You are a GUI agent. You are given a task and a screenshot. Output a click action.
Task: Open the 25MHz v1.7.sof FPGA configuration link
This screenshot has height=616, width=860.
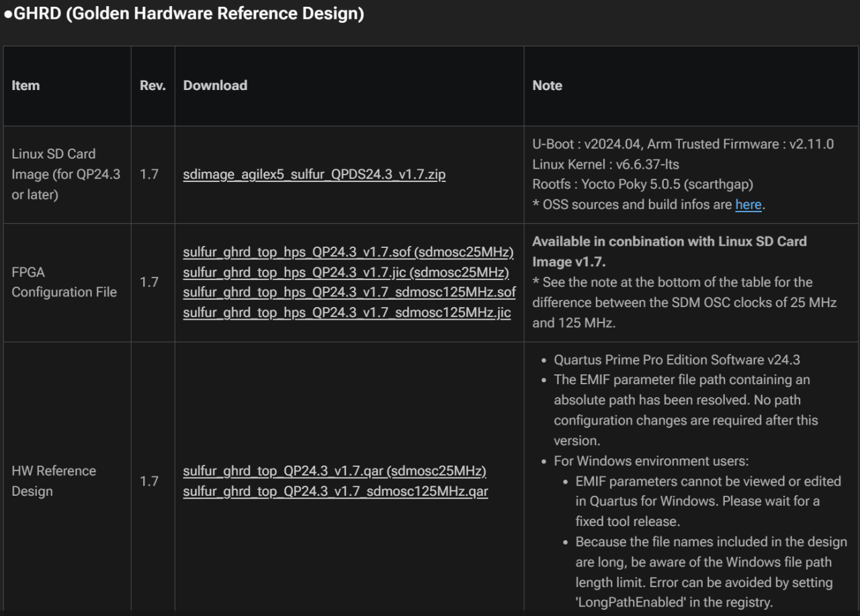[x=348, y=253]
